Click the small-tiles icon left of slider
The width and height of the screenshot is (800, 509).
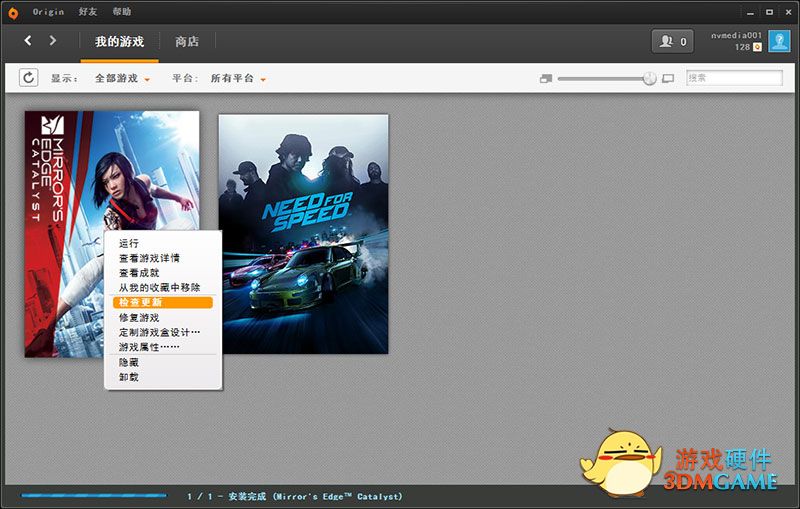point(546,79)
